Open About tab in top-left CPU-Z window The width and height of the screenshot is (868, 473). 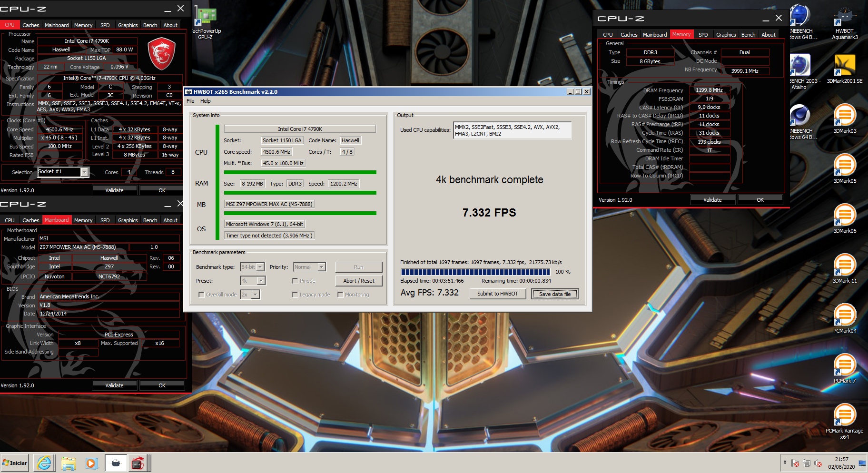(x=170, y=25)
